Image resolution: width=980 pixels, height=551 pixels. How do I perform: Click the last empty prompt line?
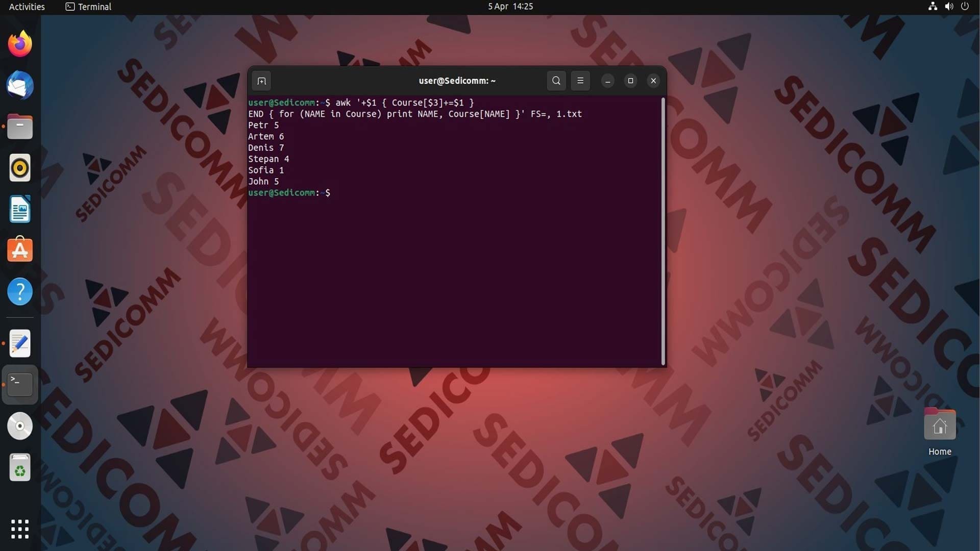(x=289, y=193)
